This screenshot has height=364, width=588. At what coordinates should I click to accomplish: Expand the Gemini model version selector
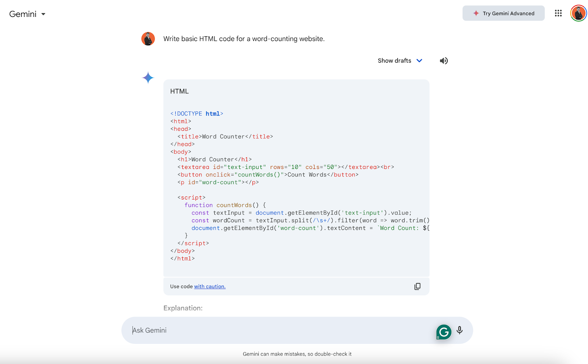(43, 14)
